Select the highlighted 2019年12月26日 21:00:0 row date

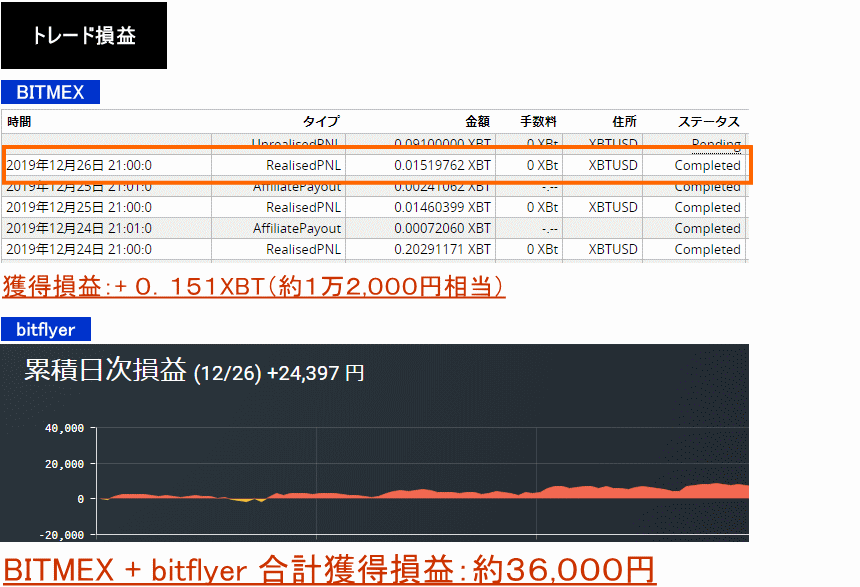pyautogui.click(x=79, y=165)
